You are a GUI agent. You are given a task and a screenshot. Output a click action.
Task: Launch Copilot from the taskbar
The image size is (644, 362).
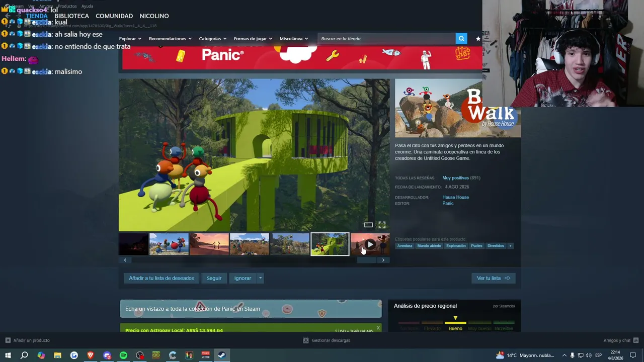click(41, 355)
